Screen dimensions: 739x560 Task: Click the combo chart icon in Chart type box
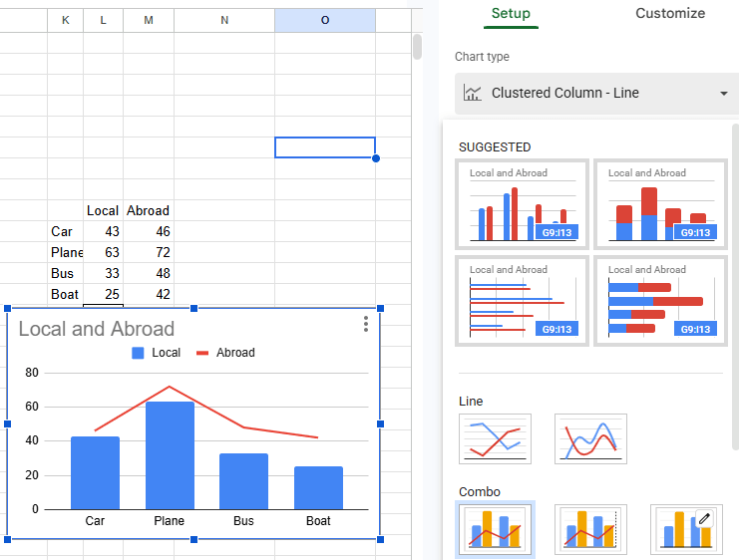point(473,93)
